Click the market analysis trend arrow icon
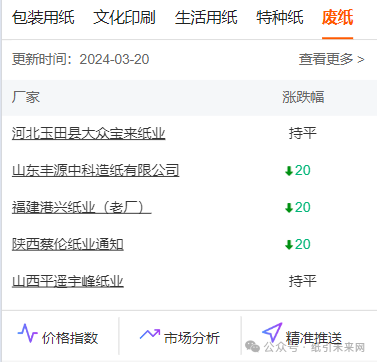 [x=150, y=334]
